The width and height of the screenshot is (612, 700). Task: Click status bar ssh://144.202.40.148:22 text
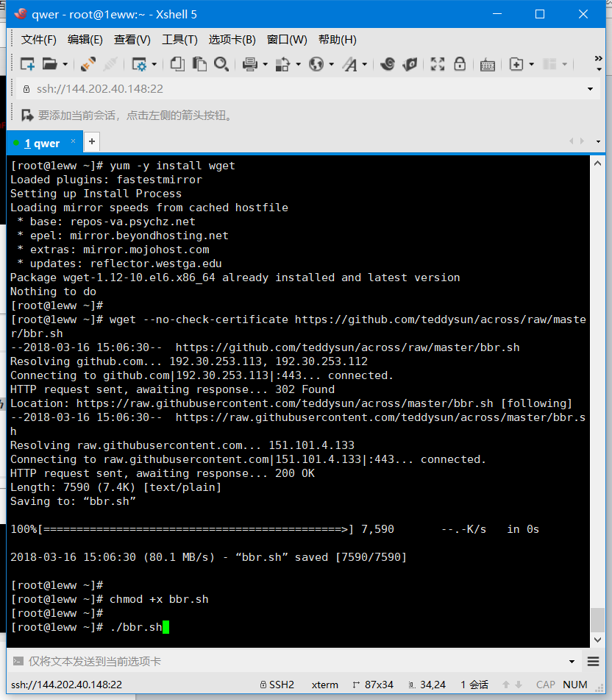click(66, 685)
